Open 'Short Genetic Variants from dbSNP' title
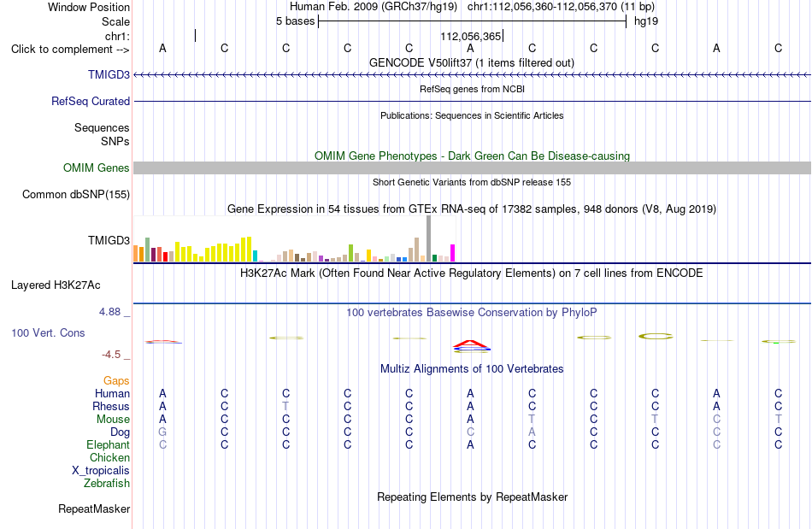The image size is (812, 529). coord(472,182)
